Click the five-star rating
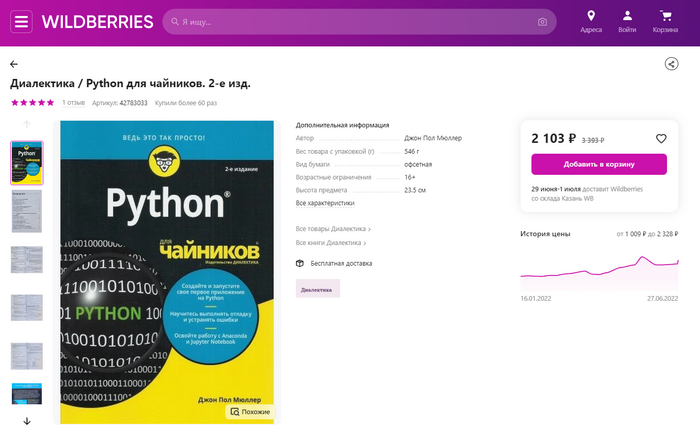This screenshot has height=442, width=700. pos(32,102)
